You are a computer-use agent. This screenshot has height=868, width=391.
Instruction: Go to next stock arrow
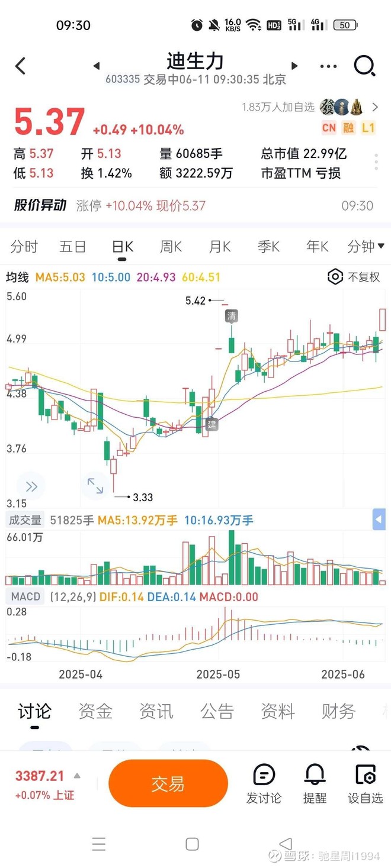click(x=294, y=66)
